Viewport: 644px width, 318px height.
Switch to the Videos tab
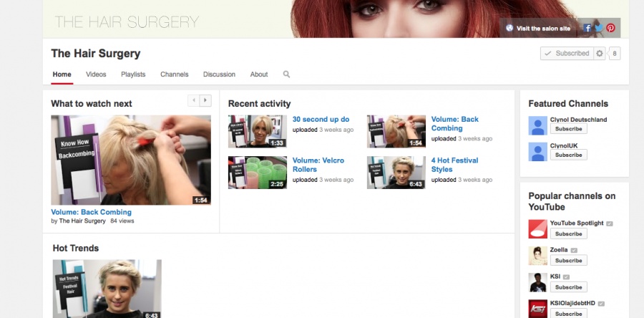point(96,74)
